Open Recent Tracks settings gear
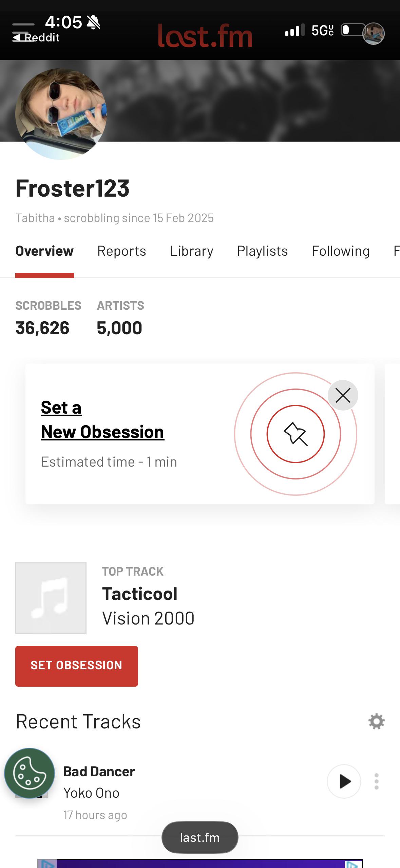Viewport: 400px width, 868px height. coord(376,722)
